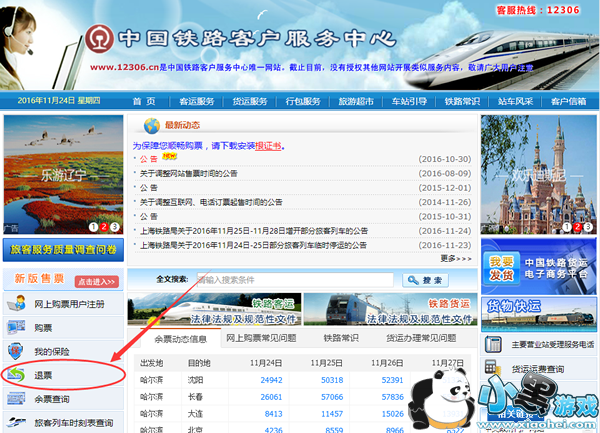This screenshot has width=600, height=433.
Task: Click the 乐游辽宁 advertisement image
Action: pyautogui.click(x=64, y=174)
